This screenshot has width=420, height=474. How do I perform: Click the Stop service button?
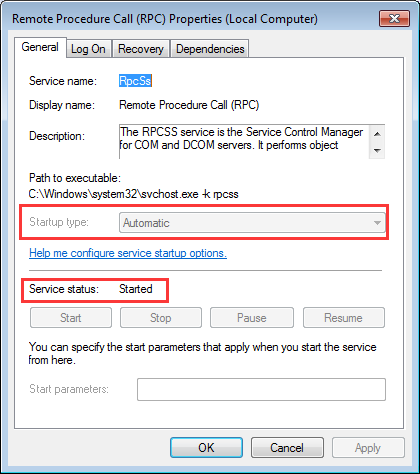coord(161,318)
